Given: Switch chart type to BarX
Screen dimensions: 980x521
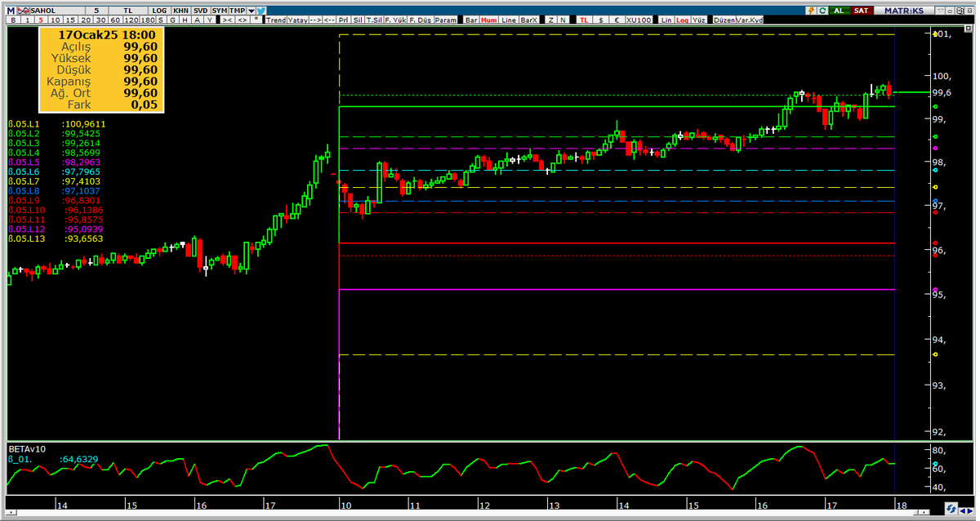Looking at the screenshot, I should (529, 20).
